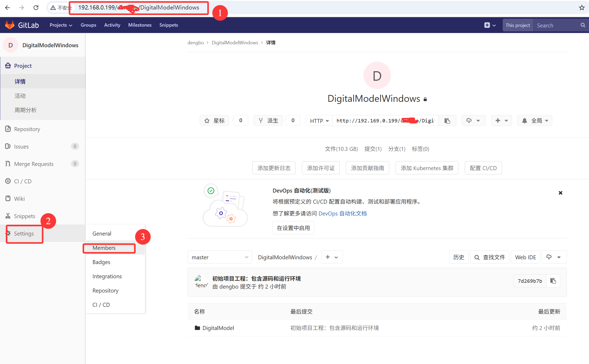Open Snippets from the sidebar

25,216
